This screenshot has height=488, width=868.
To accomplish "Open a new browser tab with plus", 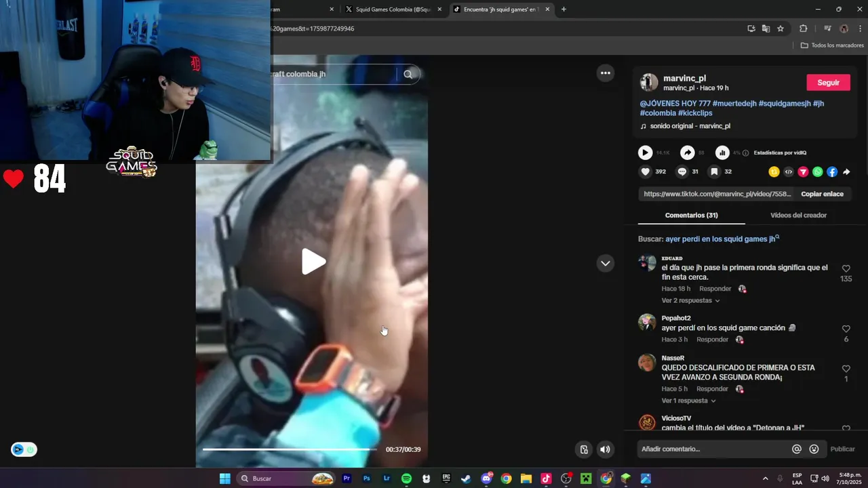I will (x=564, y=9).
